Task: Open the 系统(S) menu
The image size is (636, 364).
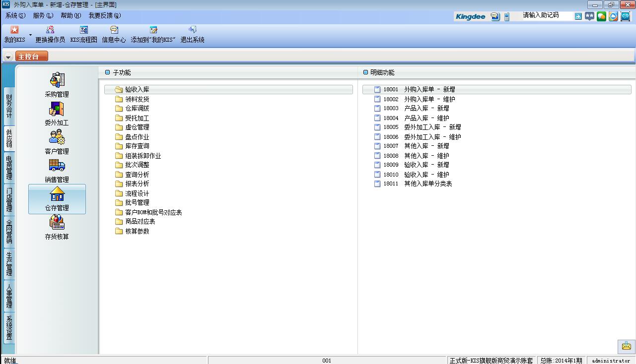Action: [15, 15]
